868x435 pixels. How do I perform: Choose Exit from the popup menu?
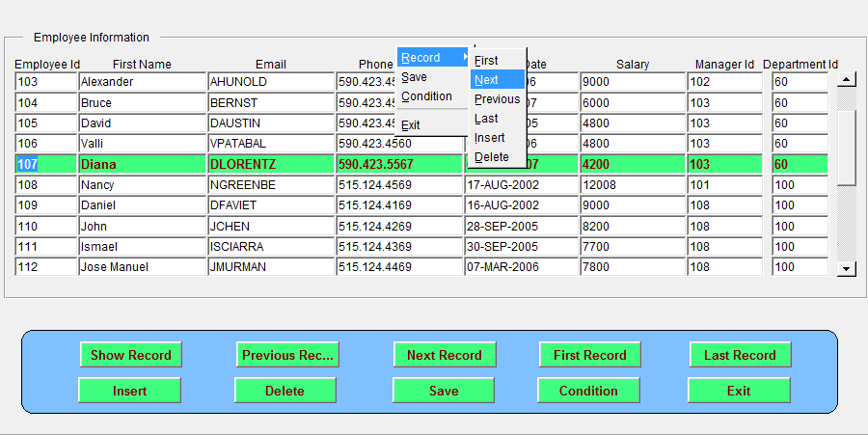click(433, 125)
